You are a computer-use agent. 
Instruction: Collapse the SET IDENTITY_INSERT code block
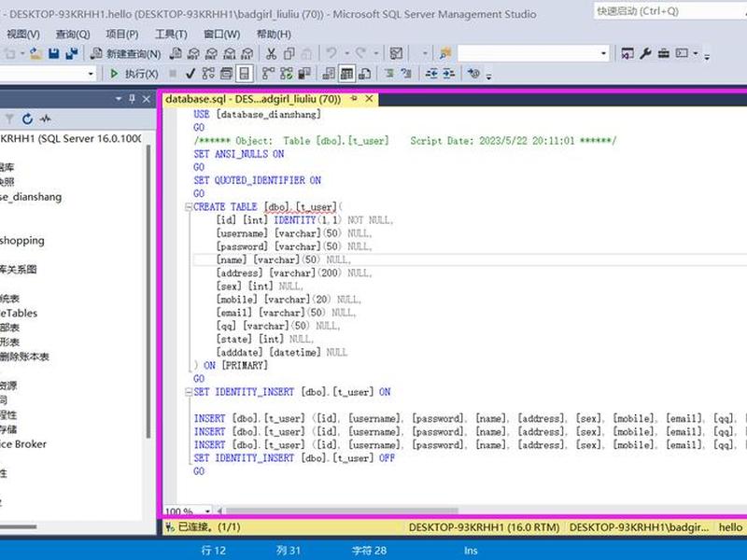click(189, 392)
